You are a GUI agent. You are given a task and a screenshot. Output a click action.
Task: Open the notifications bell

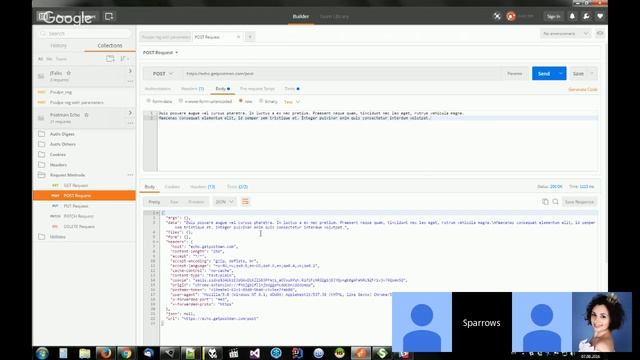click(572, 16)
